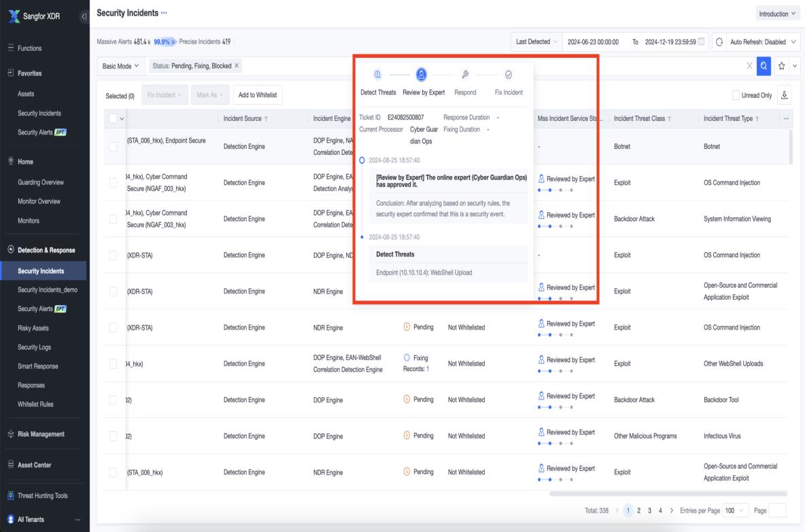This screenshot has width=805, height=532.
Task: Click the horizontal scrollbar under the table
Action: (x=668, y=493)
